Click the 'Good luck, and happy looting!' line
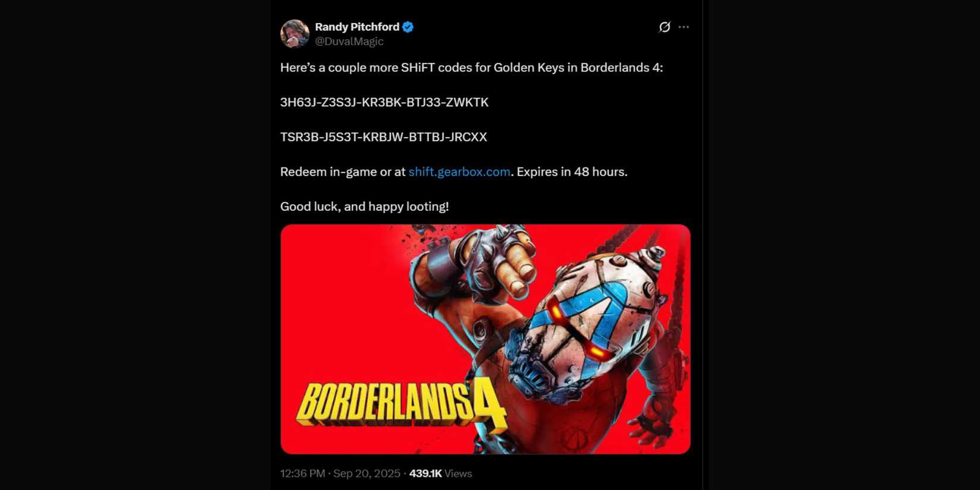Viewport: 980px width, 490px height. 365,207
